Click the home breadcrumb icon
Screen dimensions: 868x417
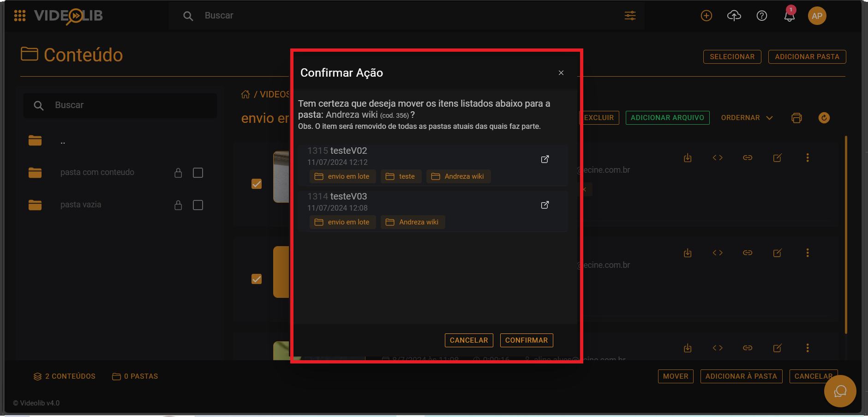(245, 94)
